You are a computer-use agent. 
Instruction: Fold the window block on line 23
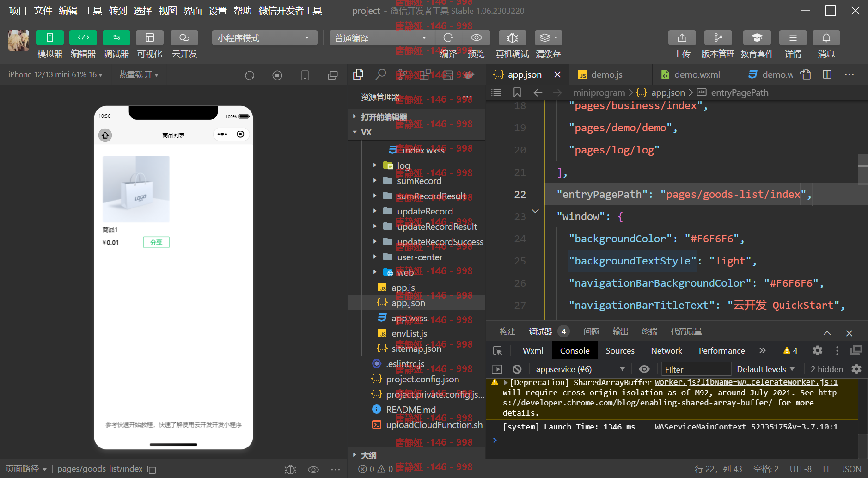535,211
